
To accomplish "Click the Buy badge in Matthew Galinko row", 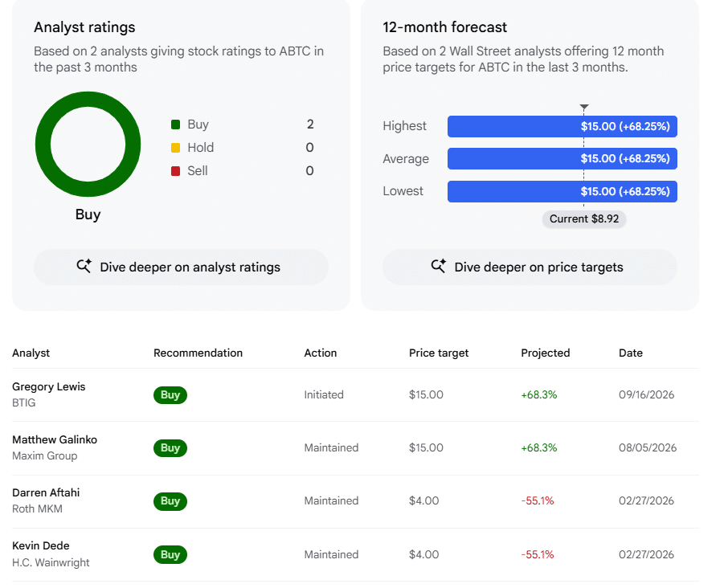I will (x=170, y=448).
